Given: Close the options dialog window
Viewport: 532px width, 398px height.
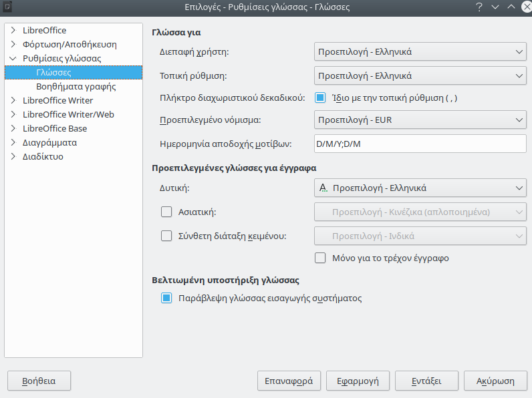Looking at the screenshot, I should point(527,7).
